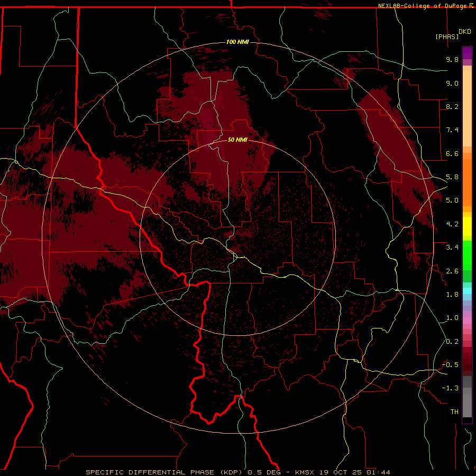
Task: Click the 0.2 scale value
Action: click(452, 342)
